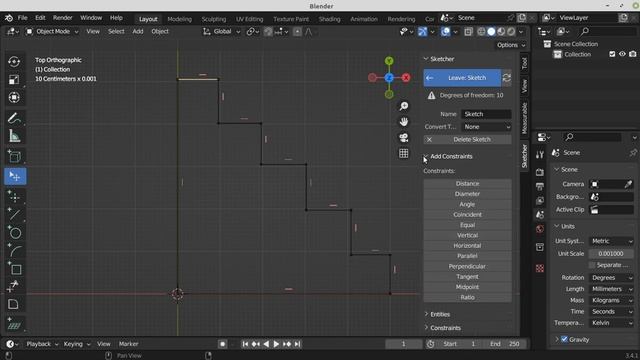Click the Delete Sketch button
This screenshot has width=640, height=360.
point(467,140)
